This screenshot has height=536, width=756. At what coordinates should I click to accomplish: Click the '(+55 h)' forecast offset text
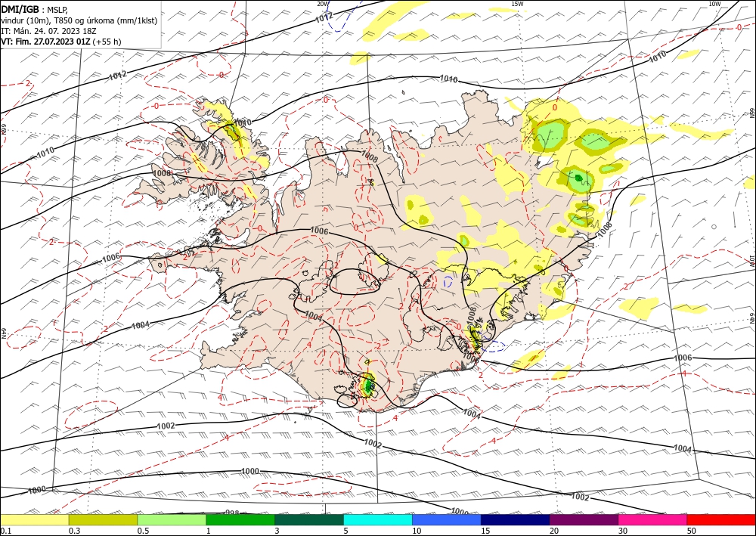107,42
